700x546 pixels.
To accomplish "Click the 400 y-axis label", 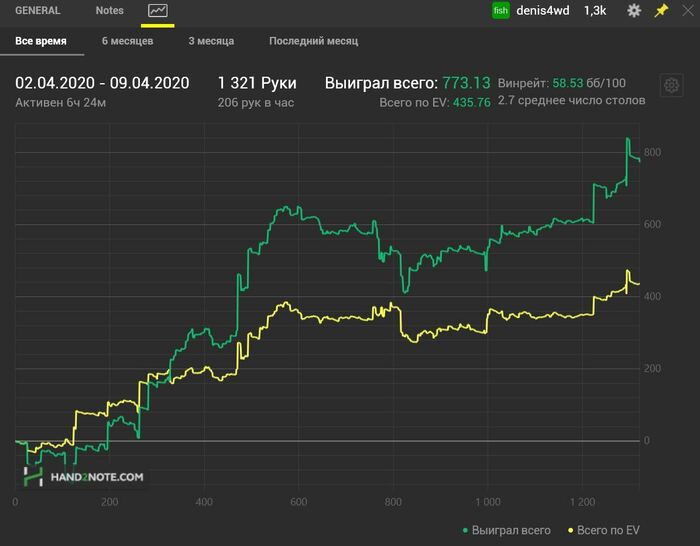I will 652,296.
